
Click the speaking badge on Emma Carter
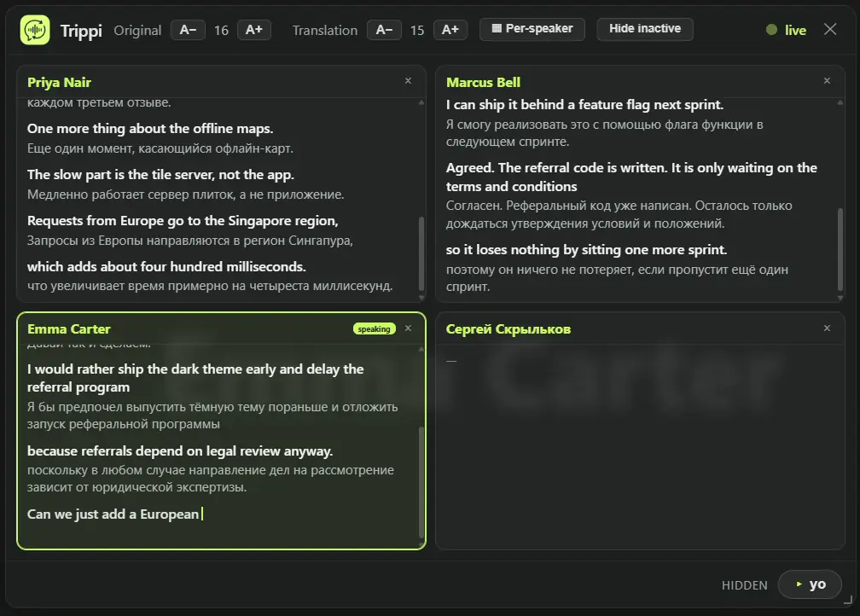click(x=374, y=328)
